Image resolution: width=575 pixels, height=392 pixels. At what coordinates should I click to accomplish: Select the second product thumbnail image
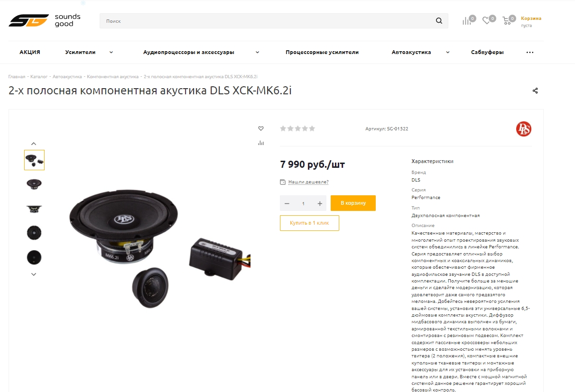34,183
